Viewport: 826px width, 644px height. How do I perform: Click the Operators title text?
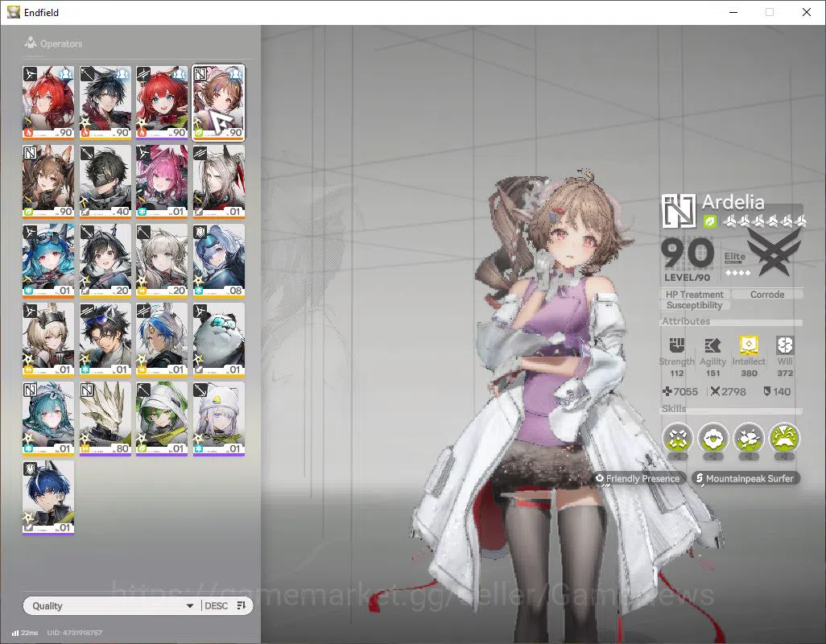(61, 43)
